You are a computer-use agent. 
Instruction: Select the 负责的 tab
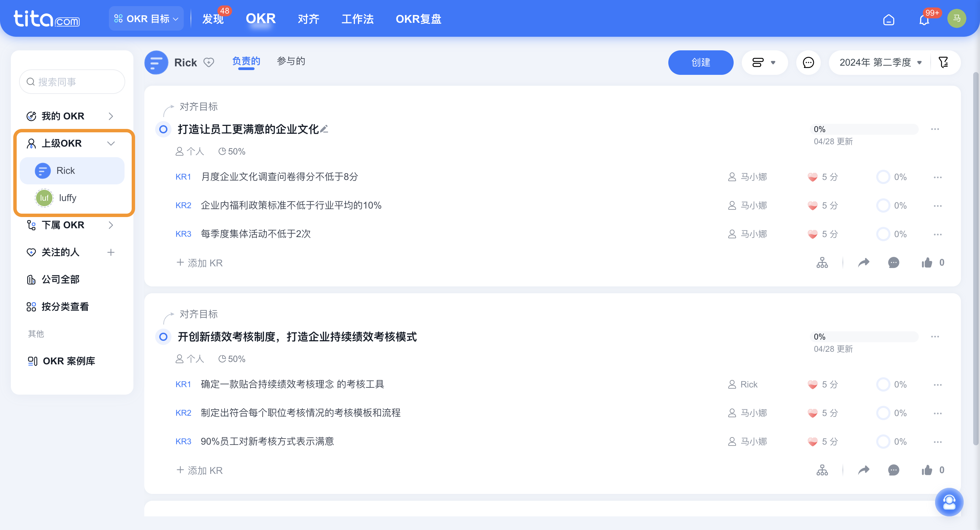[x=246, y=61]
